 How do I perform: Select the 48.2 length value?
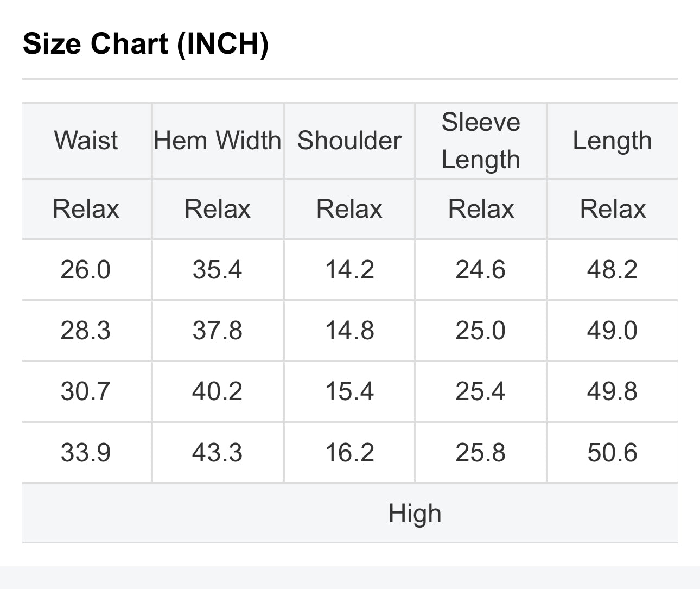[612, 270]
